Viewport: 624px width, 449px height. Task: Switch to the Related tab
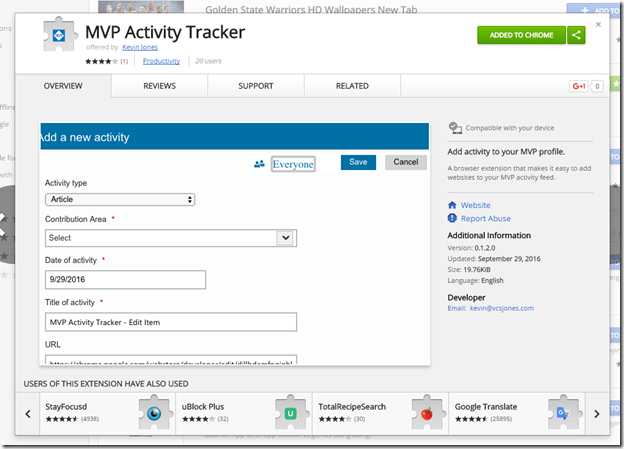(352, 86)
